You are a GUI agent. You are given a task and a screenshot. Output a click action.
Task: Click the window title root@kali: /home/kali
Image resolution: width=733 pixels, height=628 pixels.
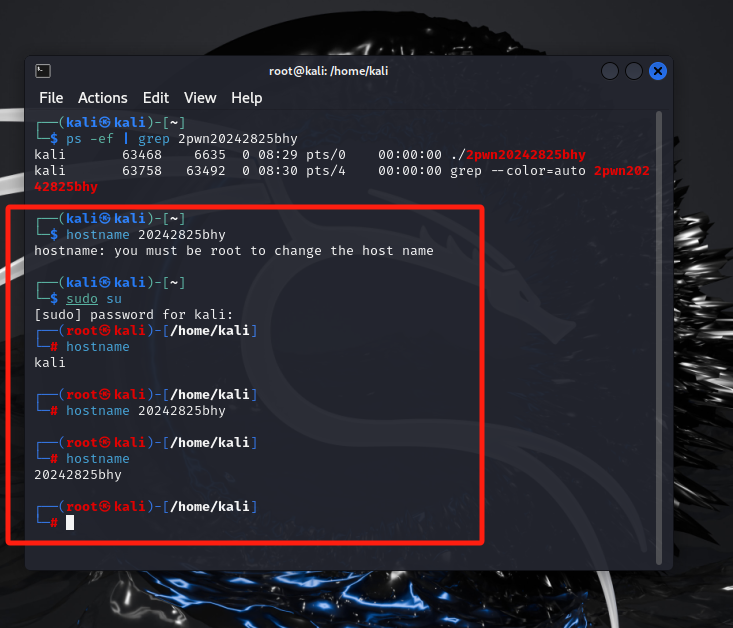click(x=329, y=71)
